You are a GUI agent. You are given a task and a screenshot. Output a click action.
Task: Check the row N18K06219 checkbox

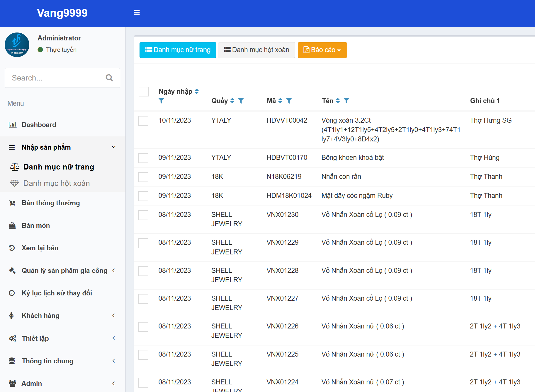pos(143,177)
